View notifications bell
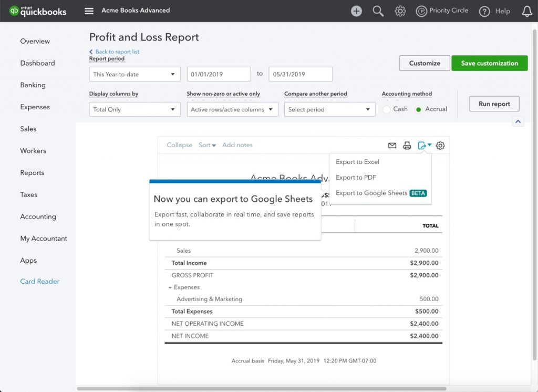Viewport: 538px width, 392px height. [x=526, y=12]
